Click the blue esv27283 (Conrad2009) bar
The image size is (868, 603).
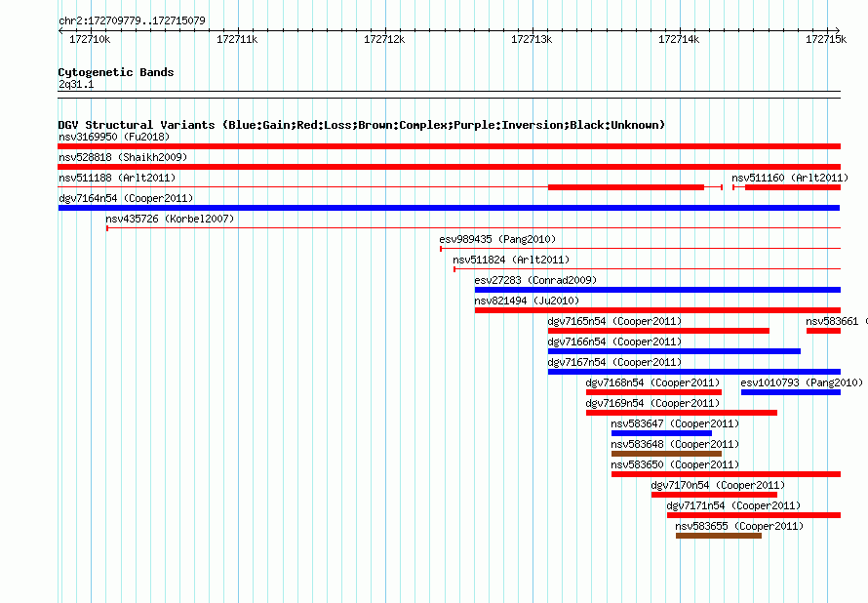(657, 290)
